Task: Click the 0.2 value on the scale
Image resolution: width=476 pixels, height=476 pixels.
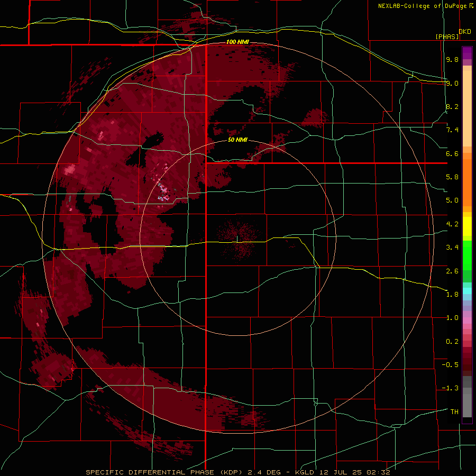Action: (x=452, y=342)
